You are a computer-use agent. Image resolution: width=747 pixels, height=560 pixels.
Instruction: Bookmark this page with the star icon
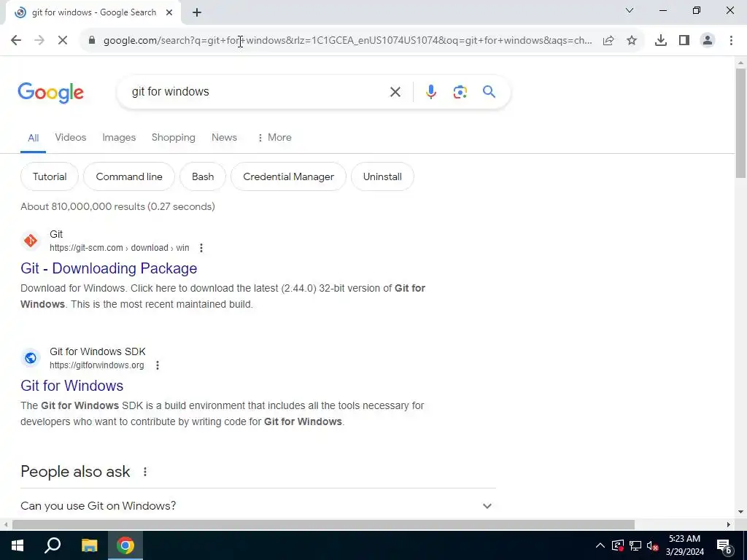click(632, 41)
